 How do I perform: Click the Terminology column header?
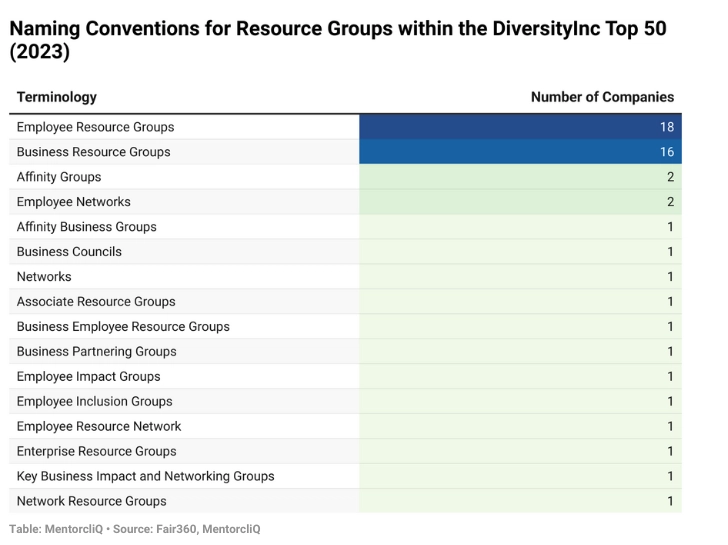coord(57,97)
